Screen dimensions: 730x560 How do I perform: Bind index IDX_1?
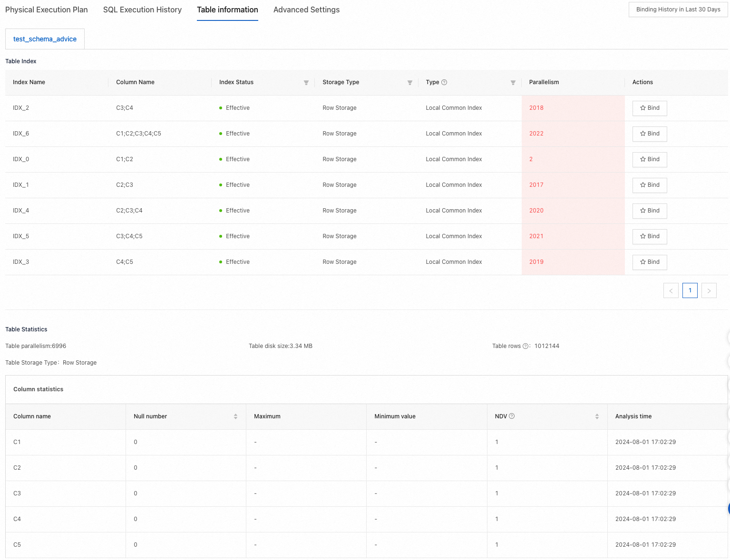(650, 185)
